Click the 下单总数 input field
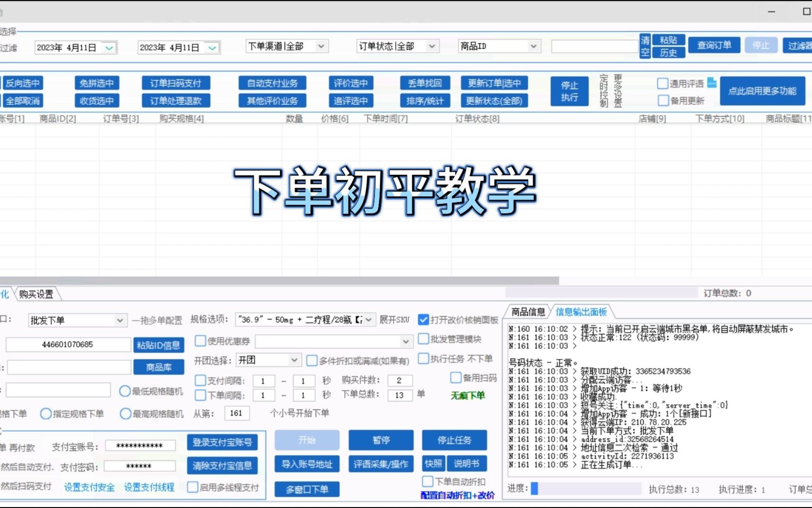Viewport: 812px width, 508px height. click(x=400, y=395)
